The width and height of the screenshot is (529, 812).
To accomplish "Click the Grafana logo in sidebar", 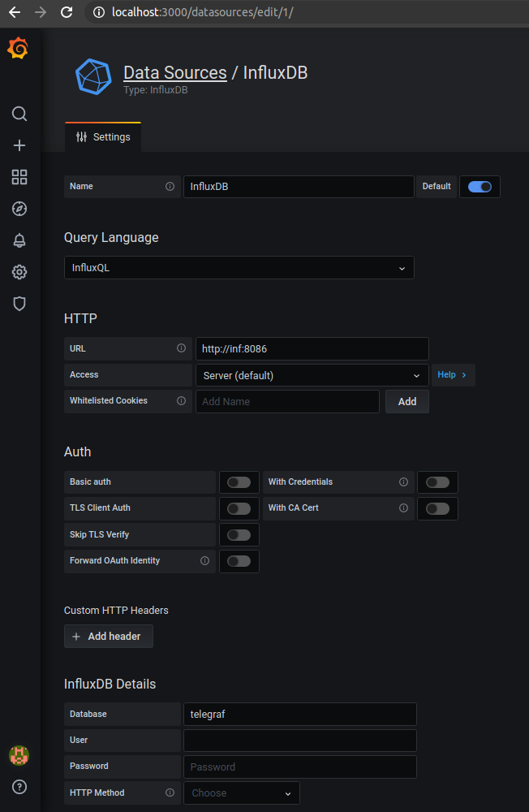I will [18, 48].
